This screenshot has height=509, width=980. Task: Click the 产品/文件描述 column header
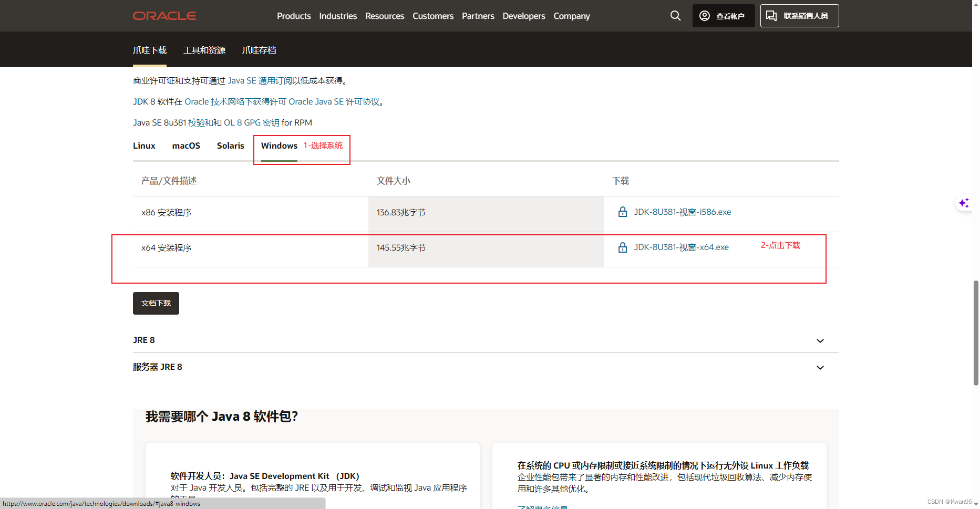(169, 181)
